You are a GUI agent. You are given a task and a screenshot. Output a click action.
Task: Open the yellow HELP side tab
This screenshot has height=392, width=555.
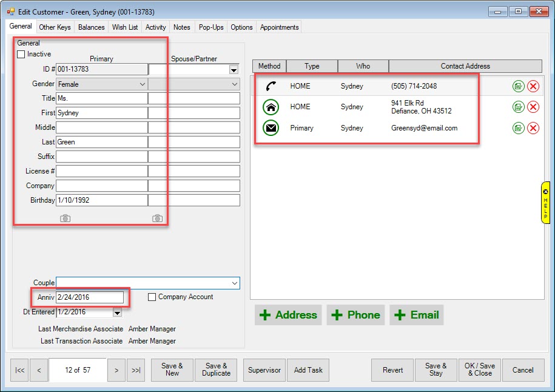click(x=545, y=203)
